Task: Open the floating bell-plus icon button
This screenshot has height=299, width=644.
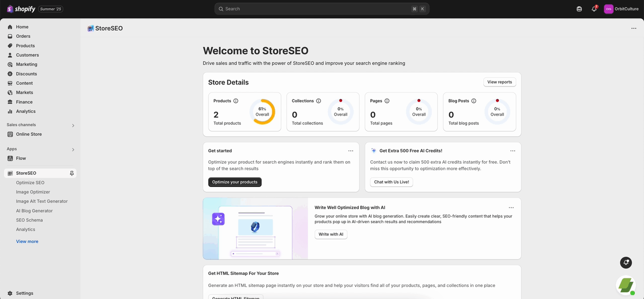Action: 626,262
